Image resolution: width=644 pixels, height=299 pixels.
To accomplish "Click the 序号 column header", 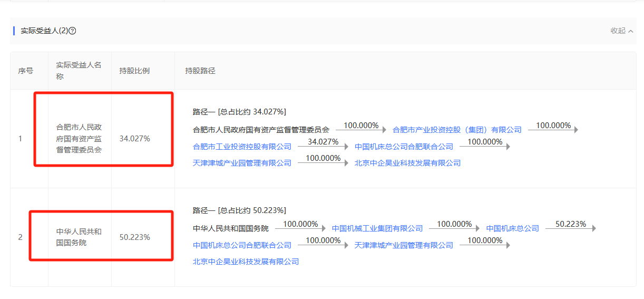I will 26,71.
